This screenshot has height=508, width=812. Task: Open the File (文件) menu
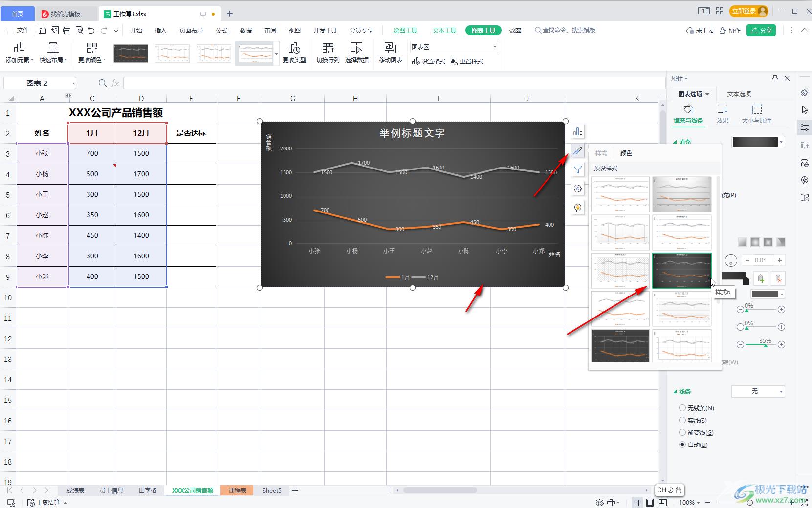[18, 30]
